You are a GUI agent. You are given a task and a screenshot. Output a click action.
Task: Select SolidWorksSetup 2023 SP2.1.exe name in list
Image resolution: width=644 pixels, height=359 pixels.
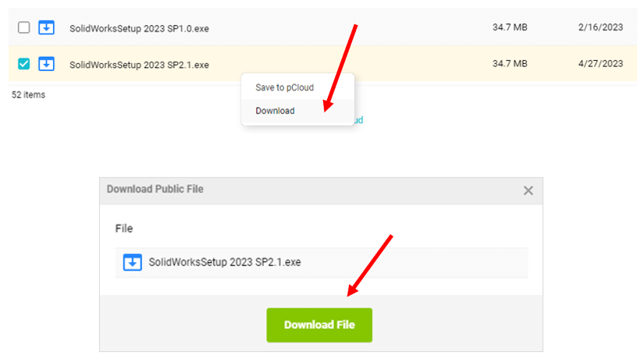pyautogui.click(x=139, y=65)
